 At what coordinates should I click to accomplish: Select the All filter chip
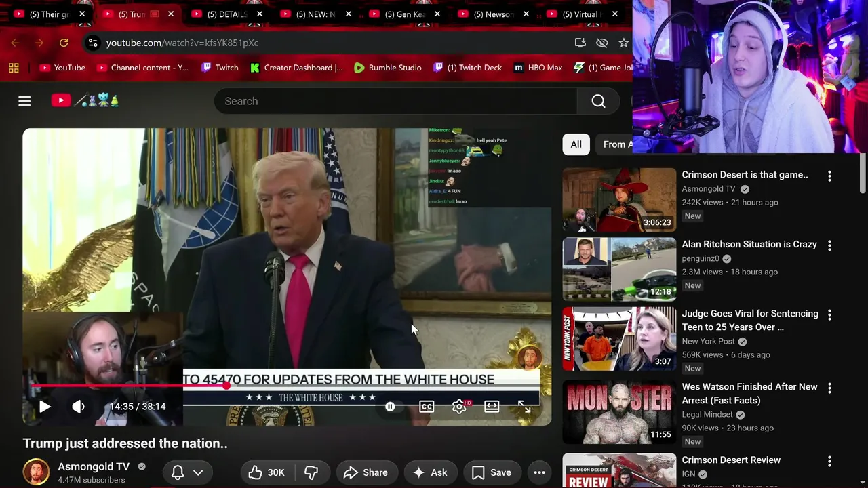[576, 144]
